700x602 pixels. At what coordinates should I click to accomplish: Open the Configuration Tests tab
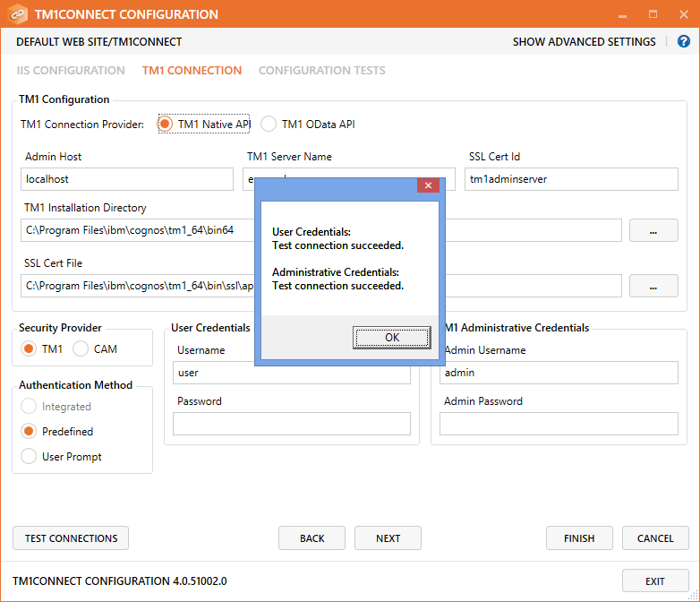322,70
